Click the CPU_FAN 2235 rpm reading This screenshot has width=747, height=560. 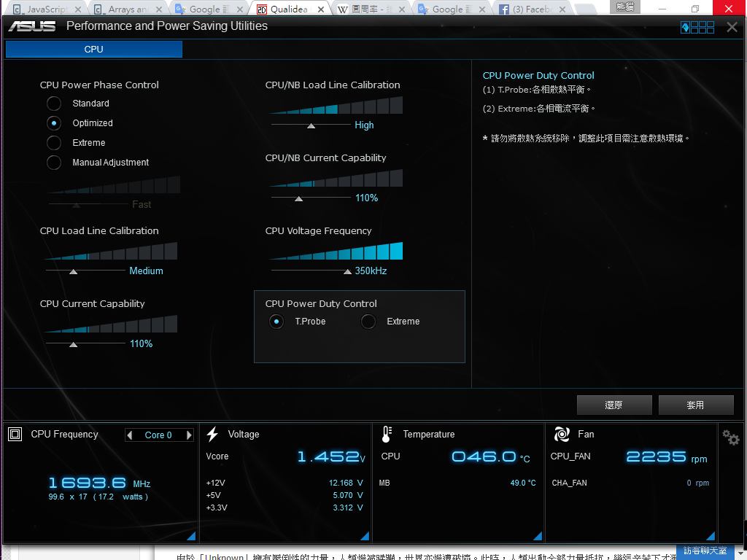click(x=667, y=457)
